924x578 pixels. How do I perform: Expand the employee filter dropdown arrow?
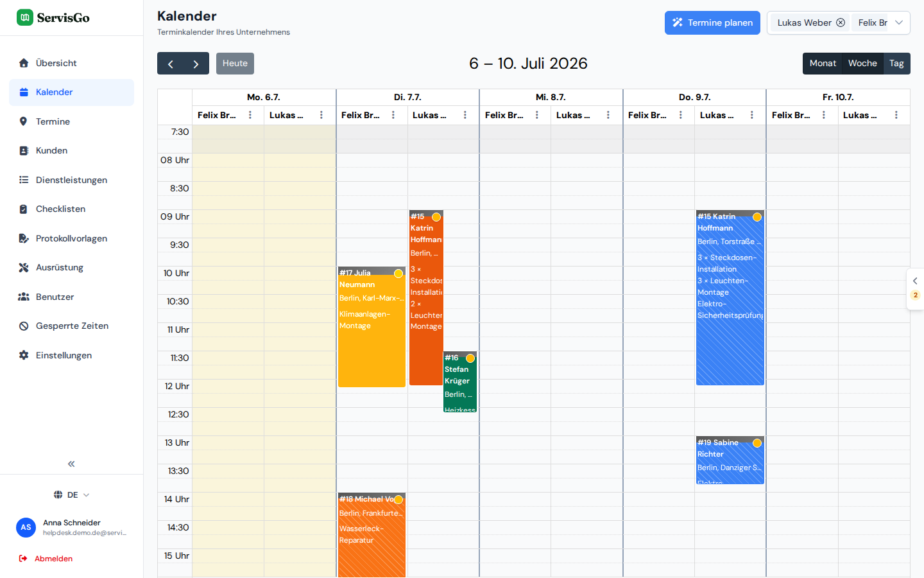click(899, 22)
